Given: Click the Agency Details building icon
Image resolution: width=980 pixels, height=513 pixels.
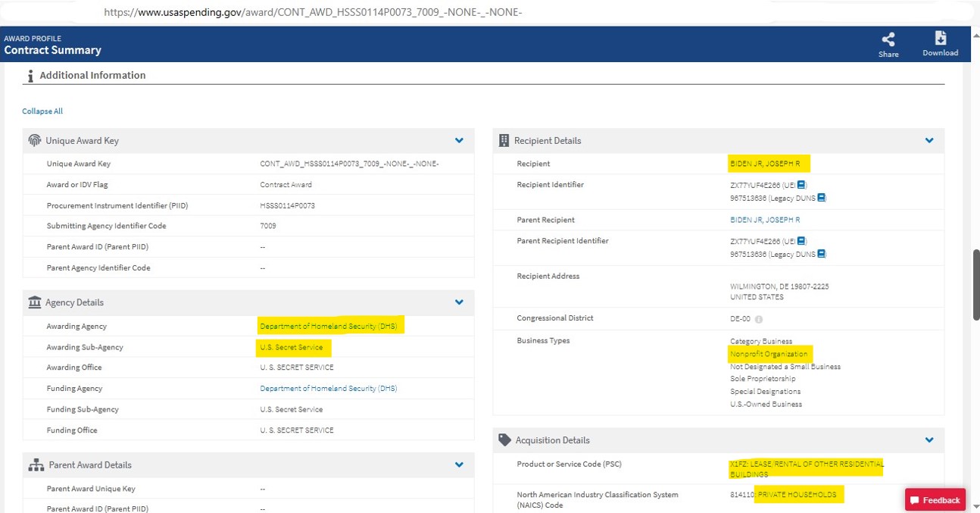Looking at the screenshot, I should [x=35, y=302].
